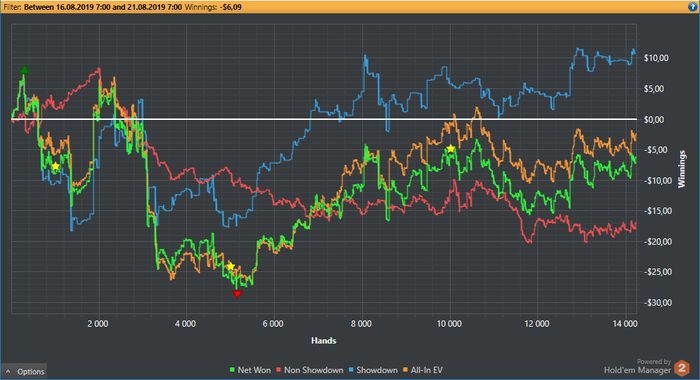Click the $10,00 axis label

click(656, 58)
